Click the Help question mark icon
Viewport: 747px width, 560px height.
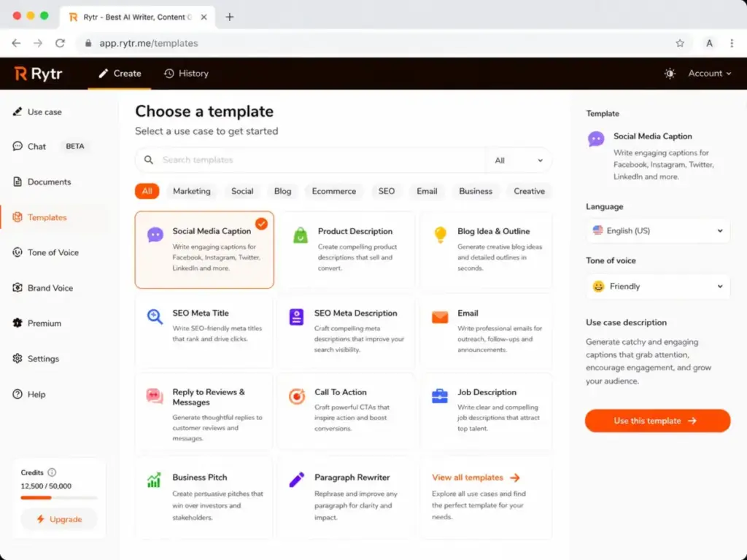pos(18,394)
